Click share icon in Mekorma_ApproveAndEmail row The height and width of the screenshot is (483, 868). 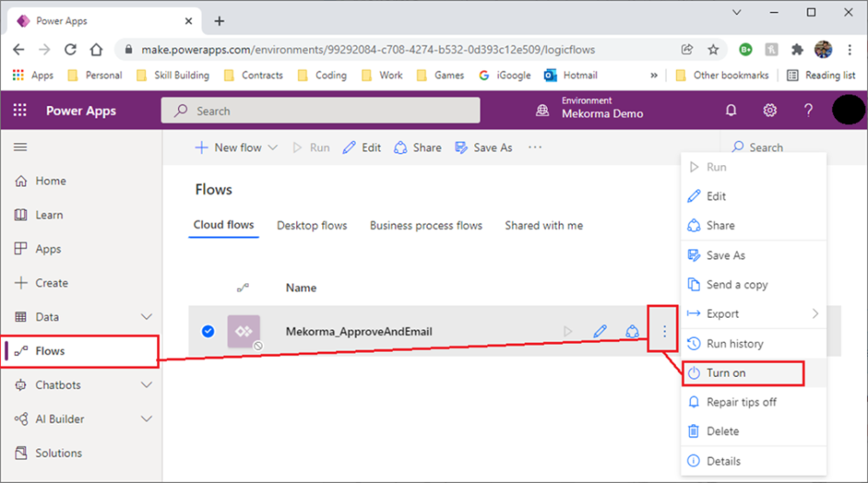tap(632, 331)
